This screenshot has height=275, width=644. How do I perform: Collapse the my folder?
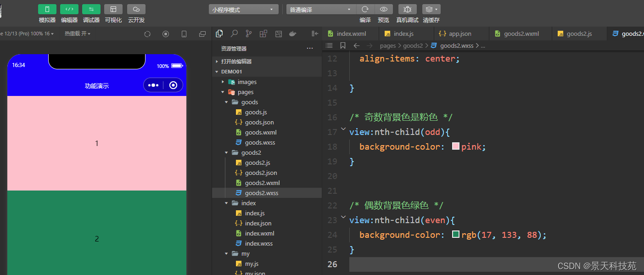click(267, 253)
